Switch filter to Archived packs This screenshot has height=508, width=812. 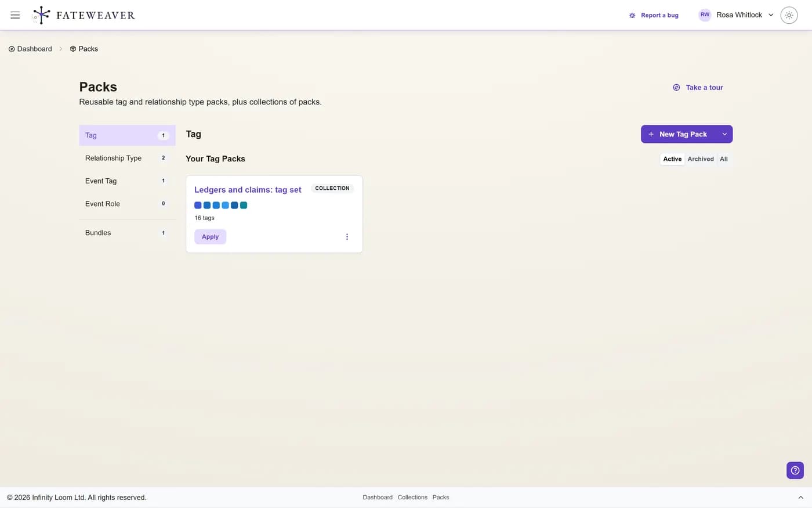tap(701, 159)
